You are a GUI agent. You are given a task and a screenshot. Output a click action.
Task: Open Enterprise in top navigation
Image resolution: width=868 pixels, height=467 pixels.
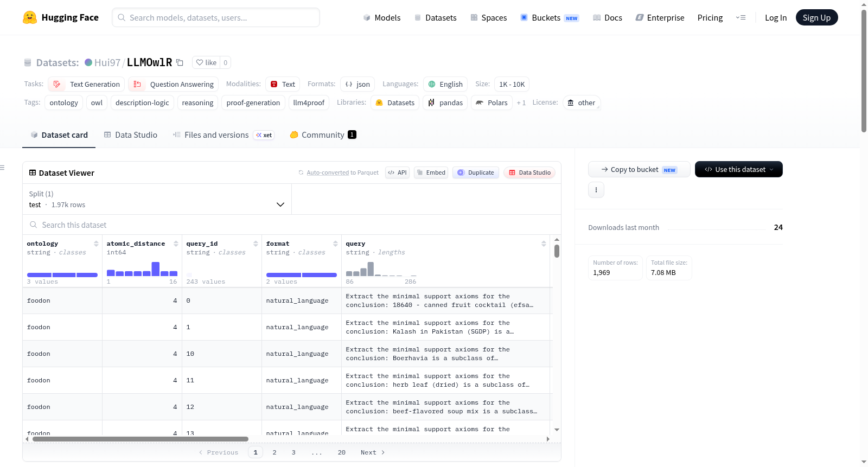[x=660, y=18]
